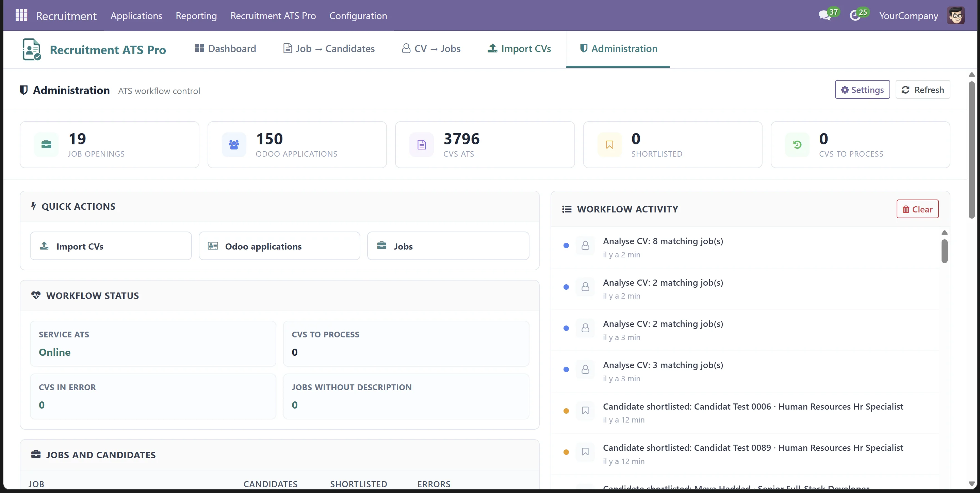980x493 pixels.
Task: Click the Jobs Without Description value
Action: pyautogui.click(x=295, y=405)
